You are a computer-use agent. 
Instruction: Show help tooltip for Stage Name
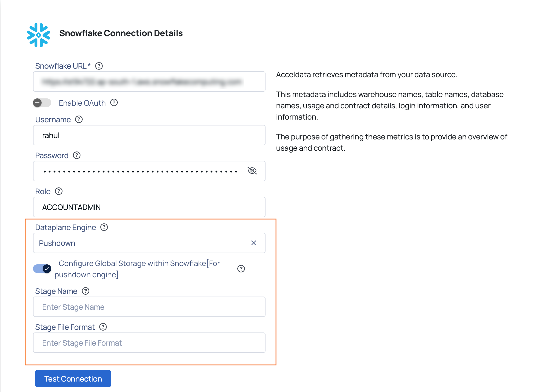click(x=86, y=291)
